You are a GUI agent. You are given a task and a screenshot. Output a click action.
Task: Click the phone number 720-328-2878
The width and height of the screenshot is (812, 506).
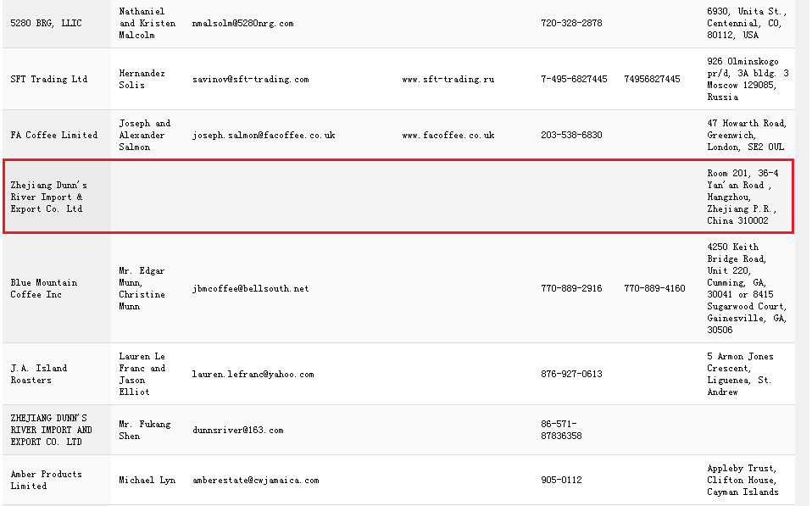[x=571, y=24]
